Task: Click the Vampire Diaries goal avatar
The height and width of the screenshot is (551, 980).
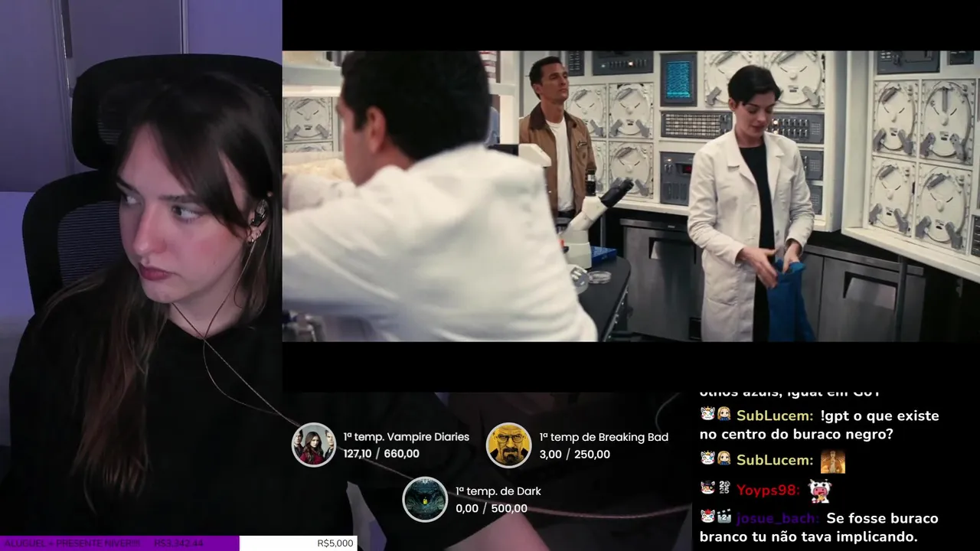Action: tap(314, 445)
